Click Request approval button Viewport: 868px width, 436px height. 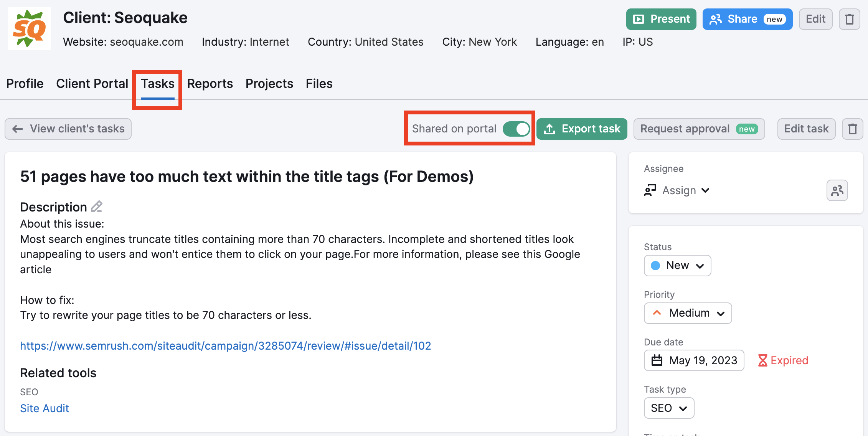699,129
